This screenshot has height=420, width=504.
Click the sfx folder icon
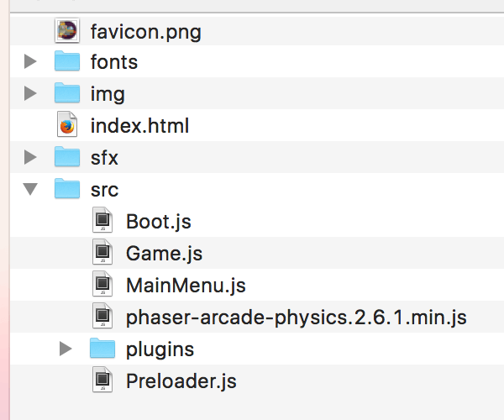[67, 157]
